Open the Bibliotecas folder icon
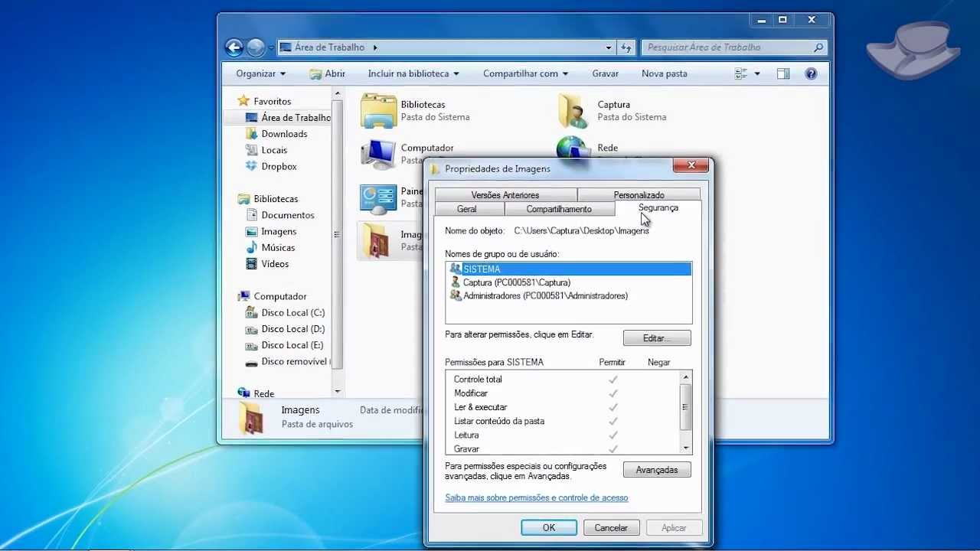Image resolution: width=980 pixels, height=551 pixels. pyautogui.click(x=378, y=111)
